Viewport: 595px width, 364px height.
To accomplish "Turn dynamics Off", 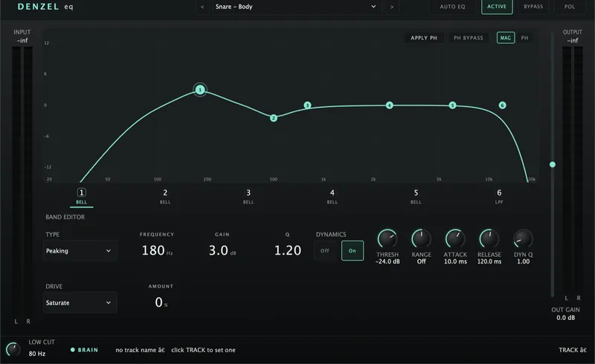I will coord(325,250).
